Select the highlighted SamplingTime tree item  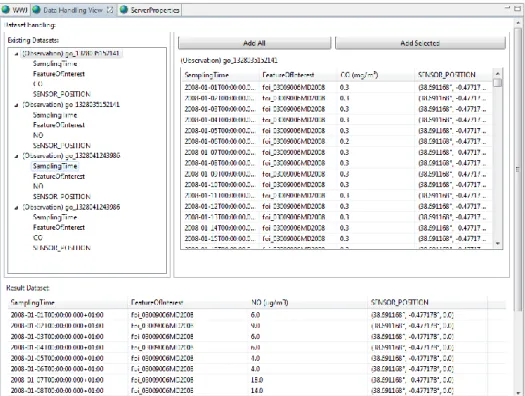click(55, 166)
